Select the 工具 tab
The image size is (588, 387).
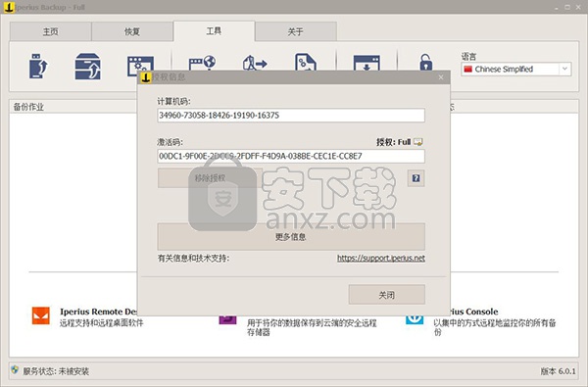pos(214,30)
